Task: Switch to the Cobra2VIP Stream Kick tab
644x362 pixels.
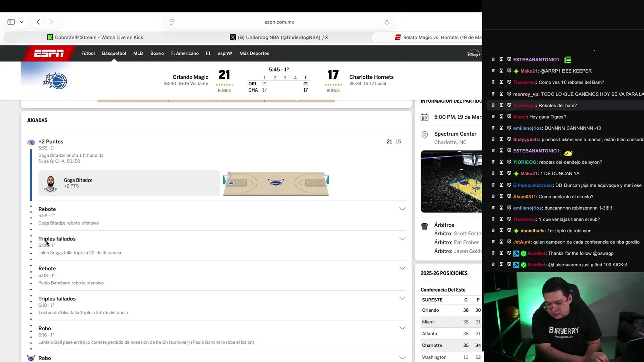Action: [95, 37]
